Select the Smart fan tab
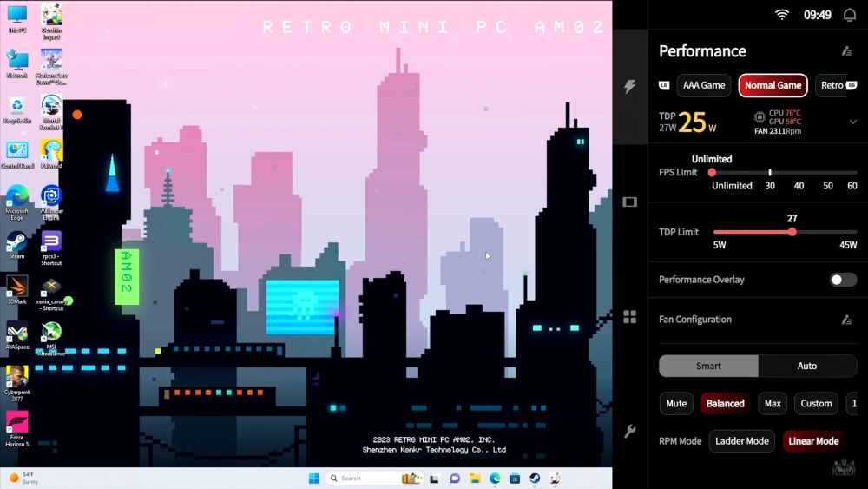This screenshot has height=489, width=868. tap(708, 366)
